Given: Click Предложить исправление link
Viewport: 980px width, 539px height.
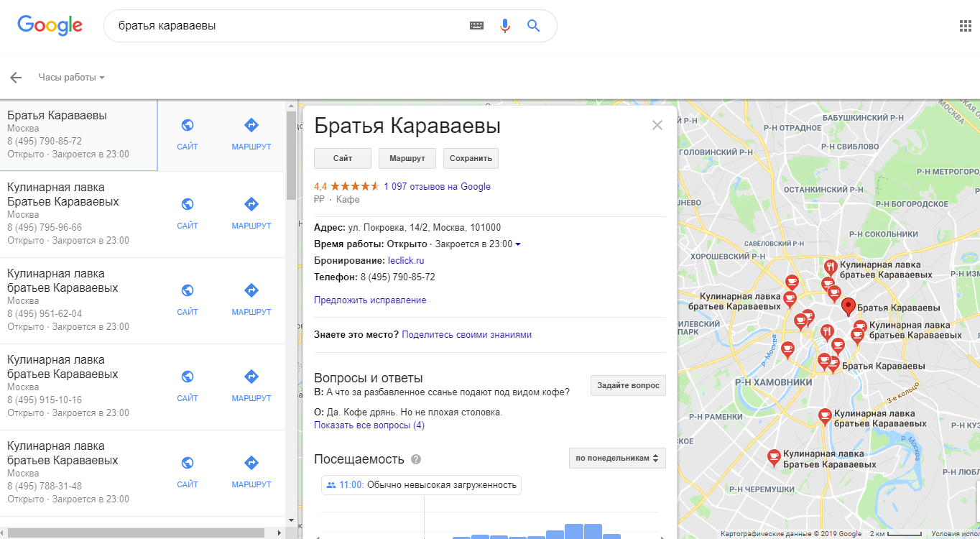Looking at the screenshot, I should click(370, 300).
